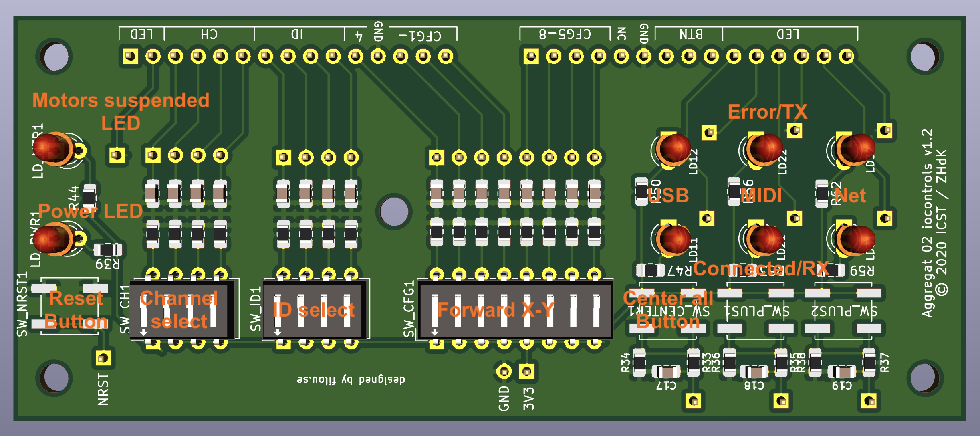Click the mirrored 'BTN' header label
This screenshot has height=436, width=980.
691,34
